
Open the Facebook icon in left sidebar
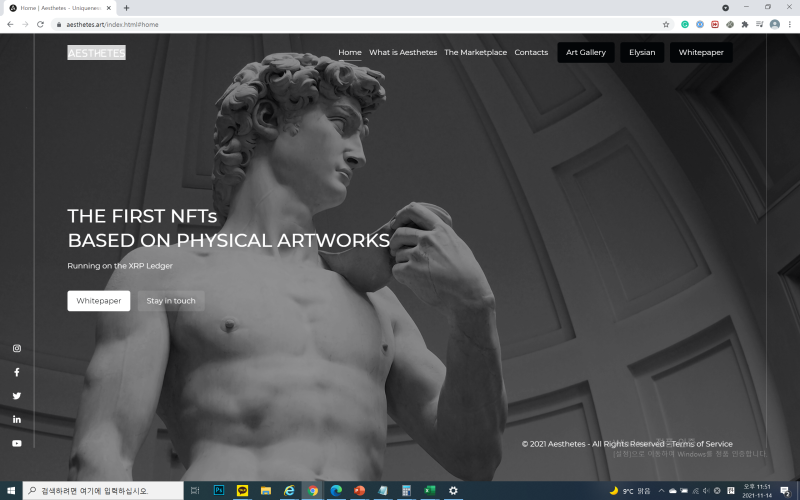(17, 372)
